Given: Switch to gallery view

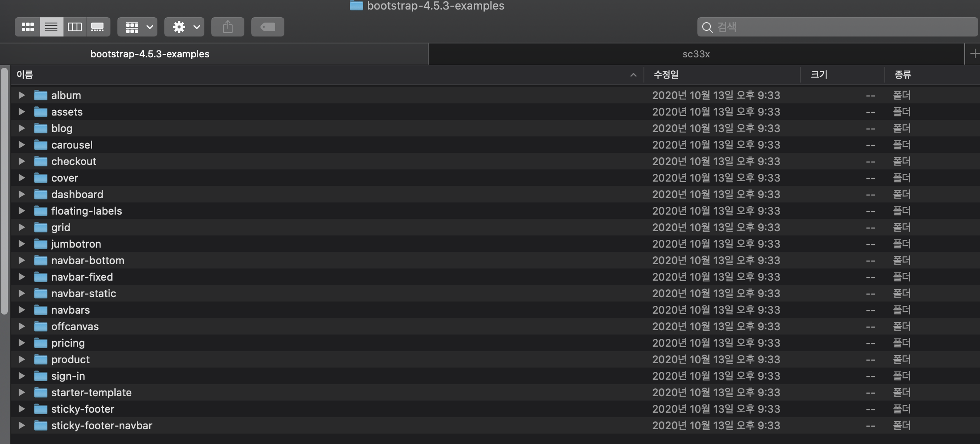Looking at the screenshot, I should 98,27.
